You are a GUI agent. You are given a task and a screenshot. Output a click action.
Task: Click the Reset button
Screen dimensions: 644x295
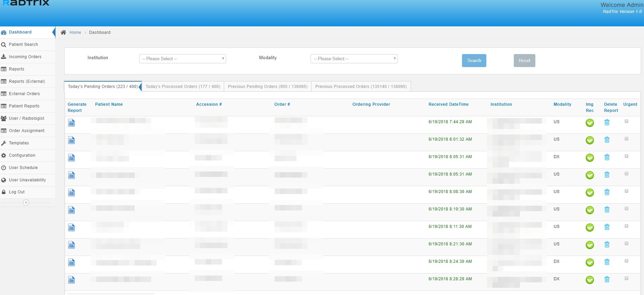click(524, 61)
